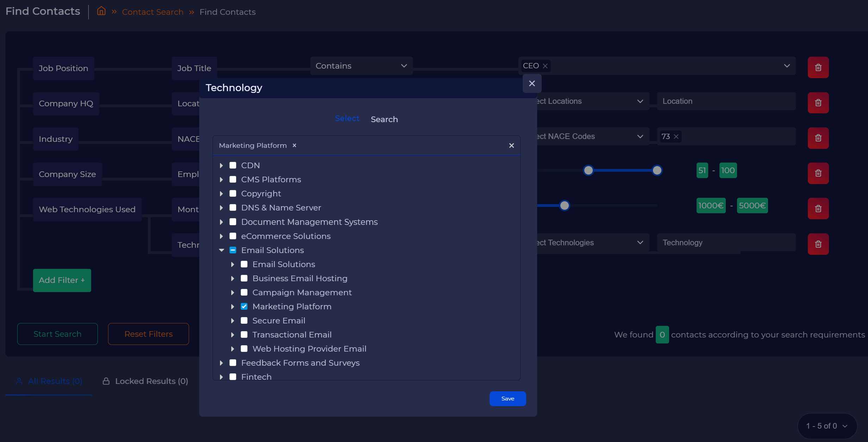Switch to the Search tab in the dialog
868x442 pixels.
click(x=384, y=119)
